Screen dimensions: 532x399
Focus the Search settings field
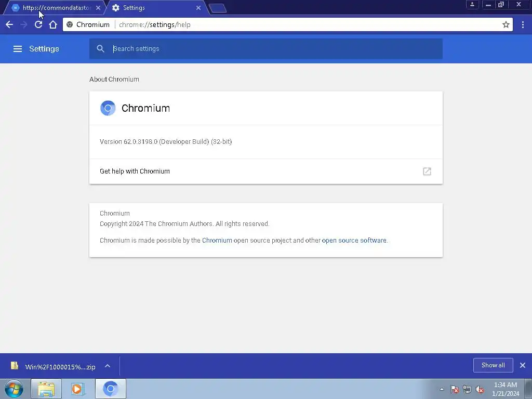(266, 48)
